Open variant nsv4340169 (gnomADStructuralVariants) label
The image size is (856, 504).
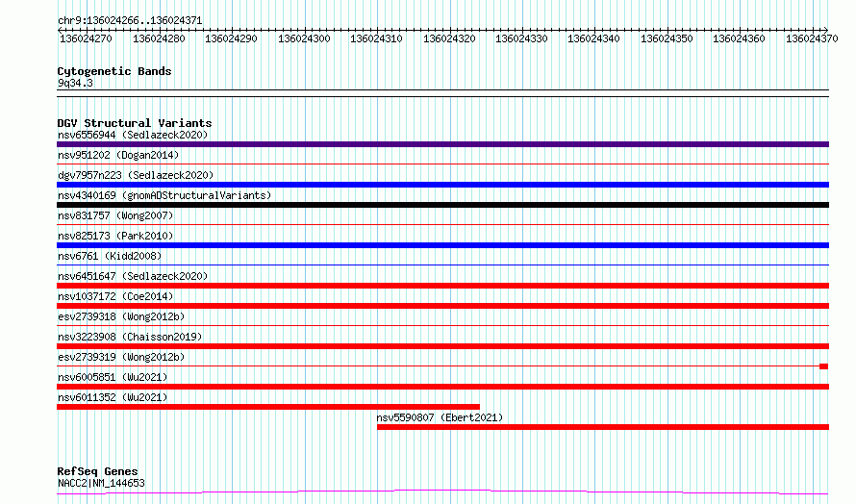coord(164,195)
